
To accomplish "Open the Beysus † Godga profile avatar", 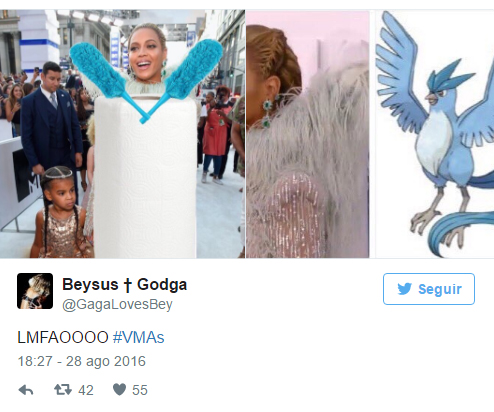I will point(35,291).
